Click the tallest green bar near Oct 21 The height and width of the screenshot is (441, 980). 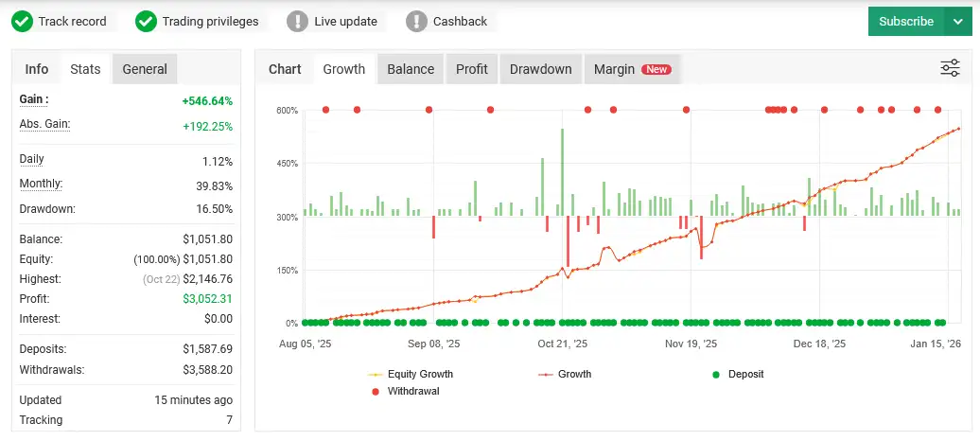(562, 172)
